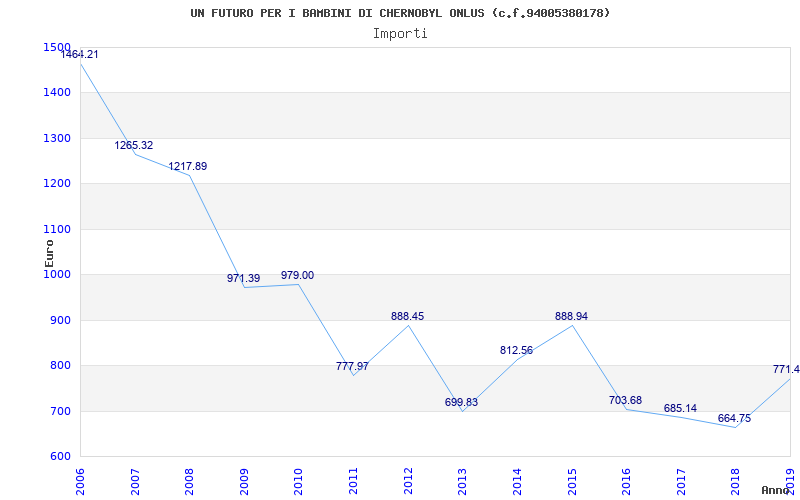
Task: Click y-axis tick 1000
Action: [x=57, y=274]
